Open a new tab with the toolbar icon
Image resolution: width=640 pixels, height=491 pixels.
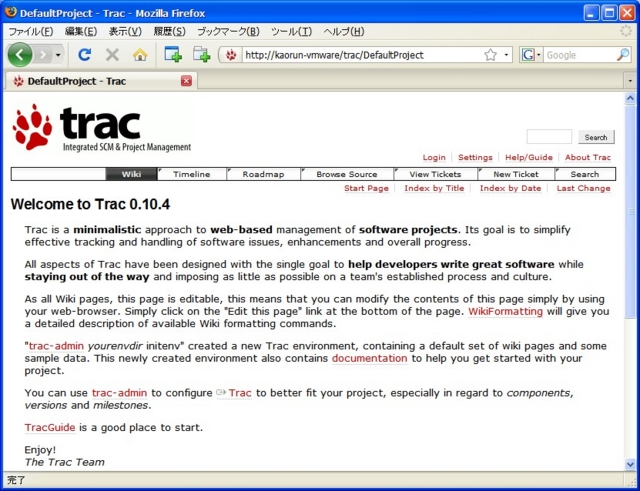(202, 54)
